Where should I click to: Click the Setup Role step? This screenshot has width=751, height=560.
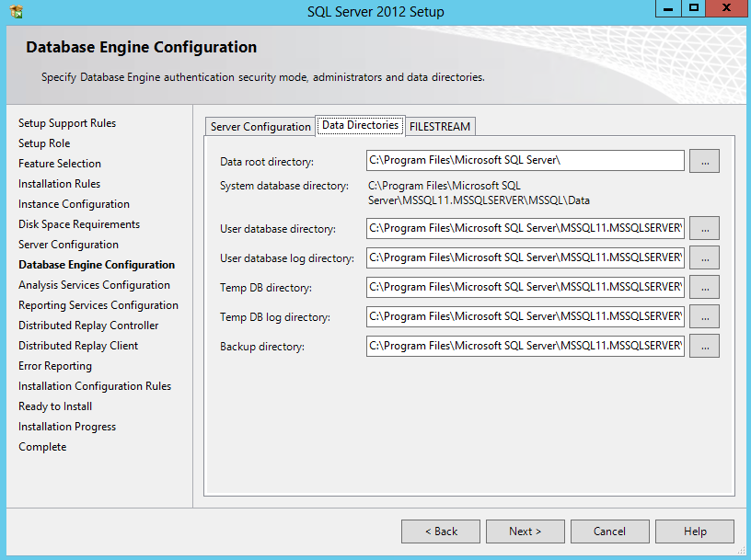(44, 143)
